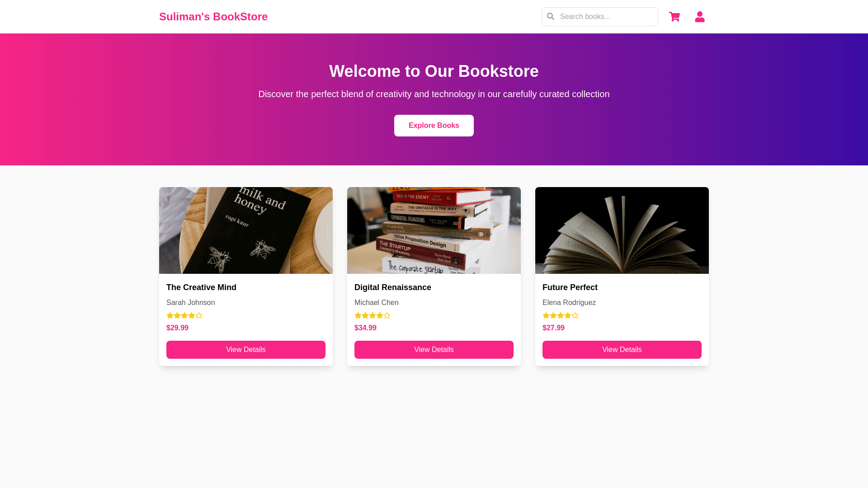
Task: Focus the Search books input field
Action: click(x=600, y=17)
